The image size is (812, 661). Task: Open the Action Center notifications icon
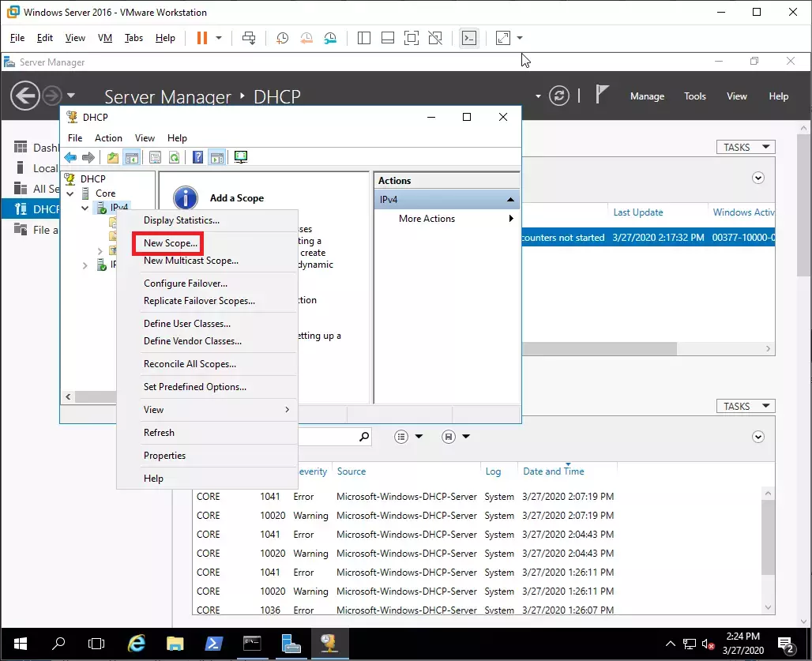click(x=787, y=645)
